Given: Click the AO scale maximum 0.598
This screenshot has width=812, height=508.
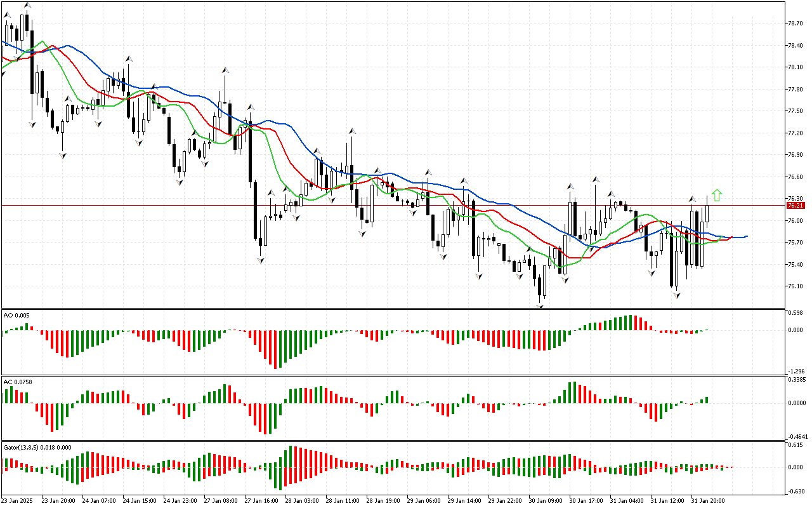Looking at the screenshot, I should (795, 313).
